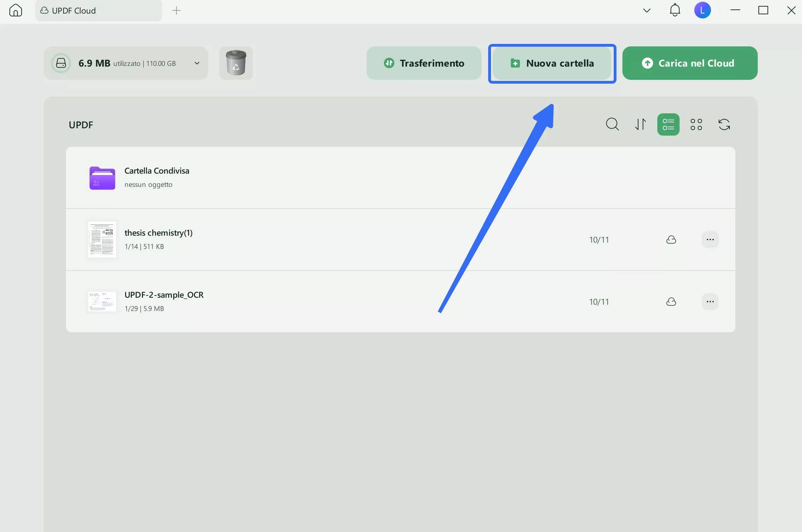Click cloud status icon for UPDF-2-sample_OCR
The width and height of the screenshot is (802, 532).
coord(671,302)
